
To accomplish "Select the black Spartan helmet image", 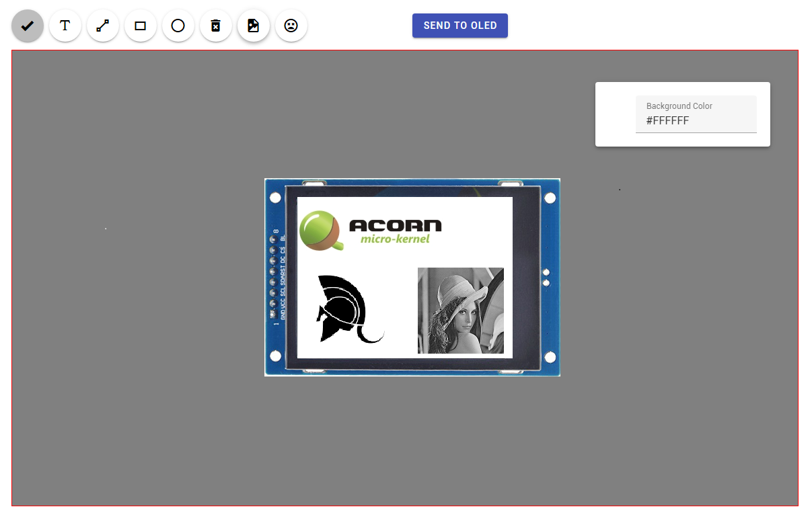I will pyautogui.click(x=350, y=309).
